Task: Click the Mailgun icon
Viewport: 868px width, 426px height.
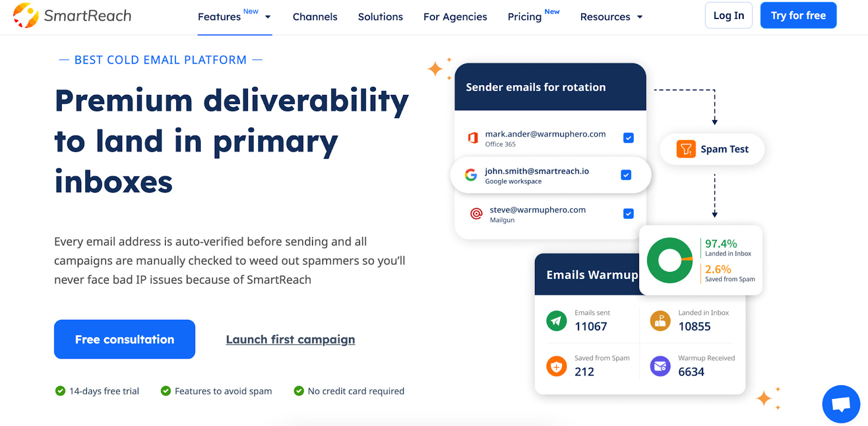Action: coord(476,214)
